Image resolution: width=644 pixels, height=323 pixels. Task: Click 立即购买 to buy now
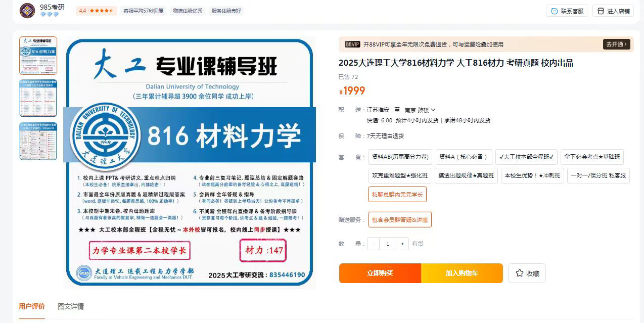(380, 273)
